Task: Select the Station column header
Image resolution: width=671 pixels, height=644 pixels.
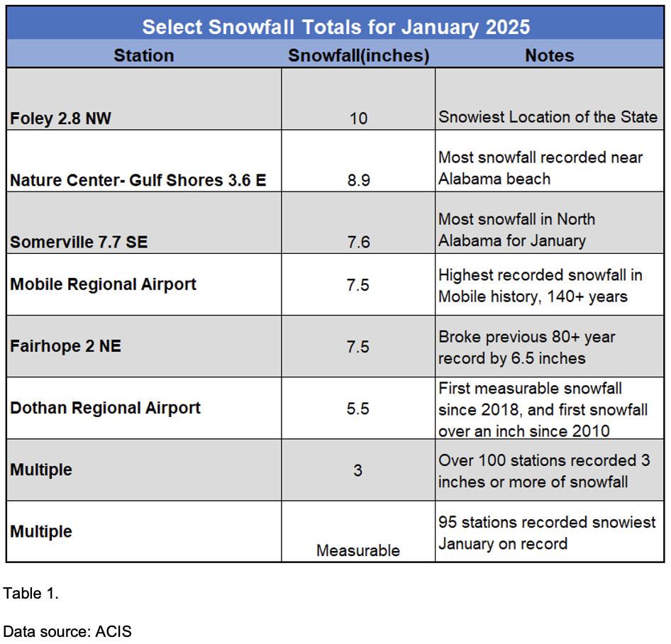Action: pyautogui.click(x=144, y=55)
